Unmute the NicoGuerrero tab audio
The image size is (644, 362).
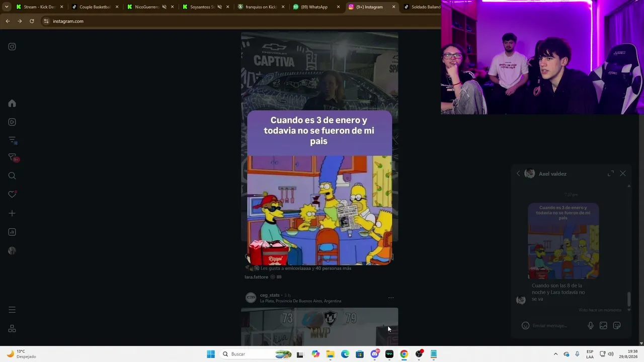tap(164, 7)
